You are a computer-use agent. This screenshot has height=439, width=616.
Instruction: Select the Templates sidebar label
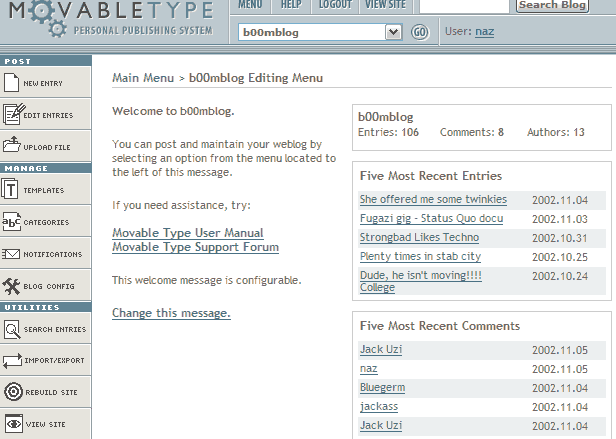coord(44,190)
